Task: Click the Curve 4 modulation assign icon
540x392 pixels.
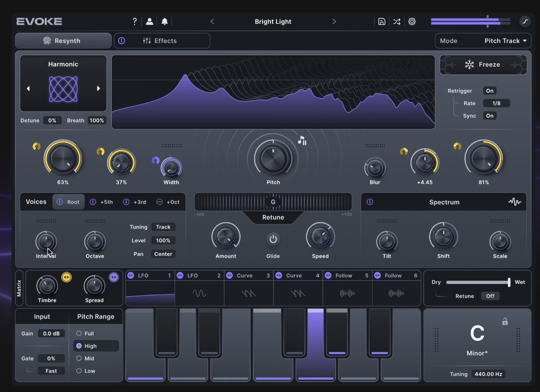Action: [x=279, y=275]
